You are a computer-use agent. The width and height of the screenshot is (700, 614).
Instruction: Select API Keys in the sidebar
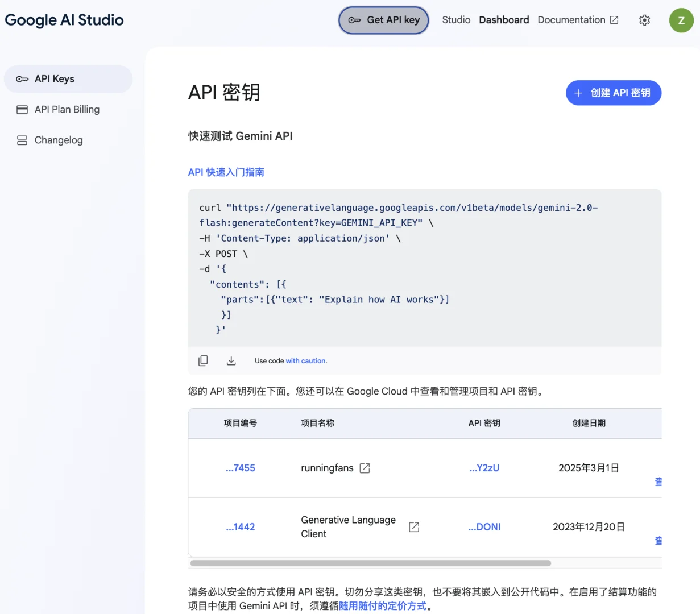pyautogui.click(x=68, y=79)
